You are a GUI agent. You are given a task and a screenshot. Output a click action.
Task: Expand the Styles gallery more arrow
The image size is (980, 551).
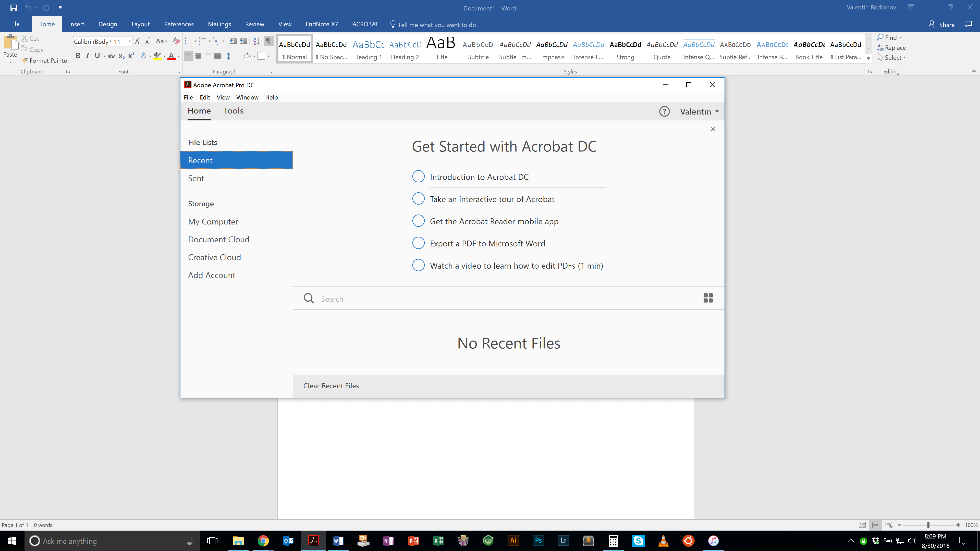tap(868, 59)
